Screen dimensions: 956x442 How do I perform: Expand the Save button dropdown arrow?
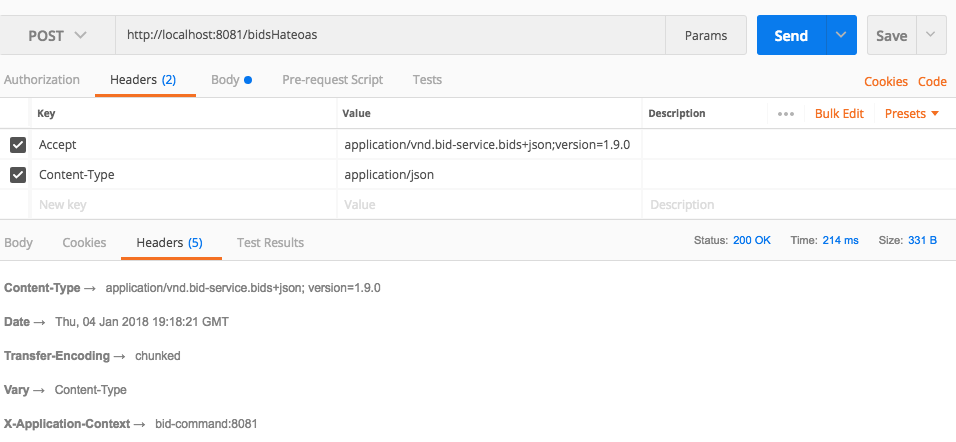coord(931,35)
